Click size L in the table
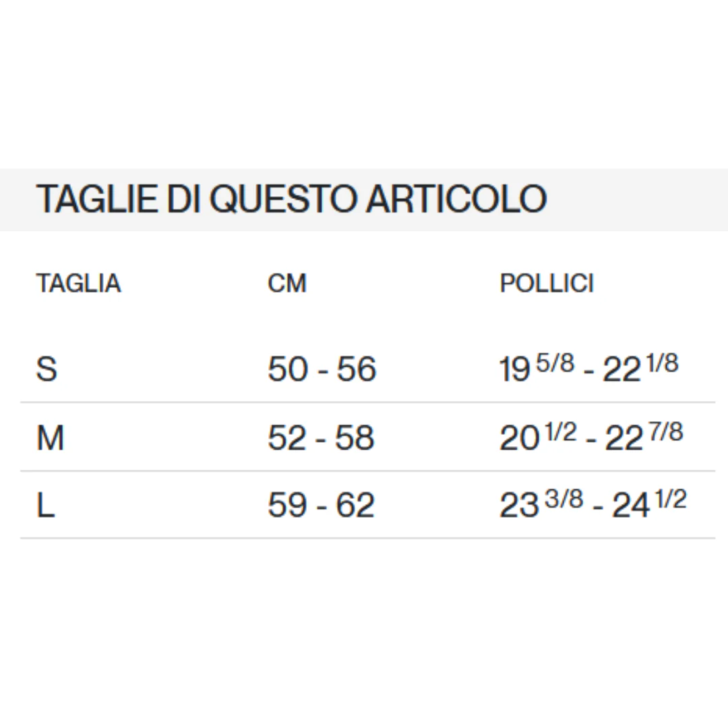This screenshot has height=728, width=728. [46, 505]
